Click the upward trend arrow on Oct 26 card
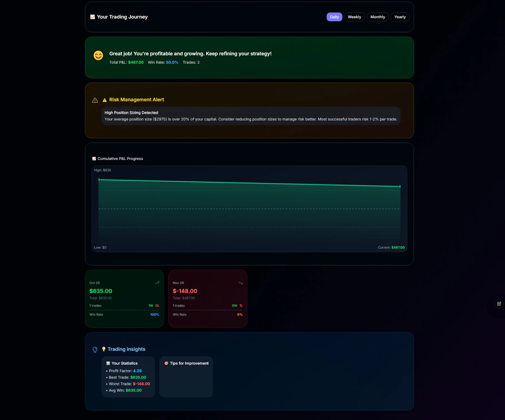 pyautogui.click(x=157, y=283)
